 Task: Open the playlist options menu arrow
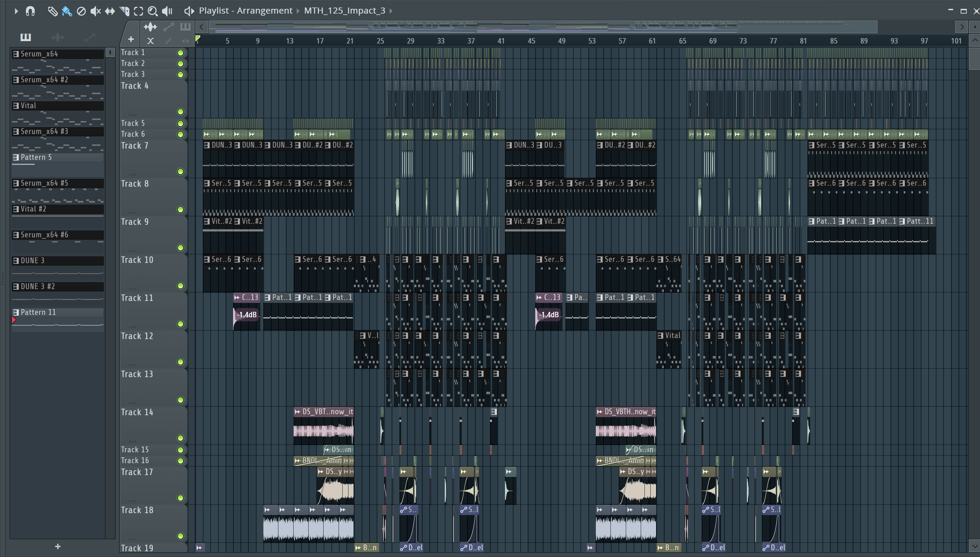(16, 11)
